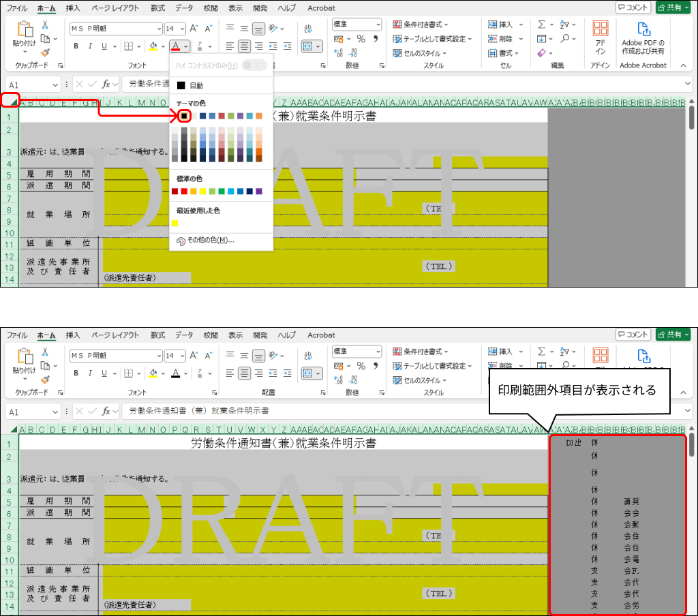698x616 pixels.
Task: Select 労働条件通知書 title cell in lower window
Action: [284, 443]
